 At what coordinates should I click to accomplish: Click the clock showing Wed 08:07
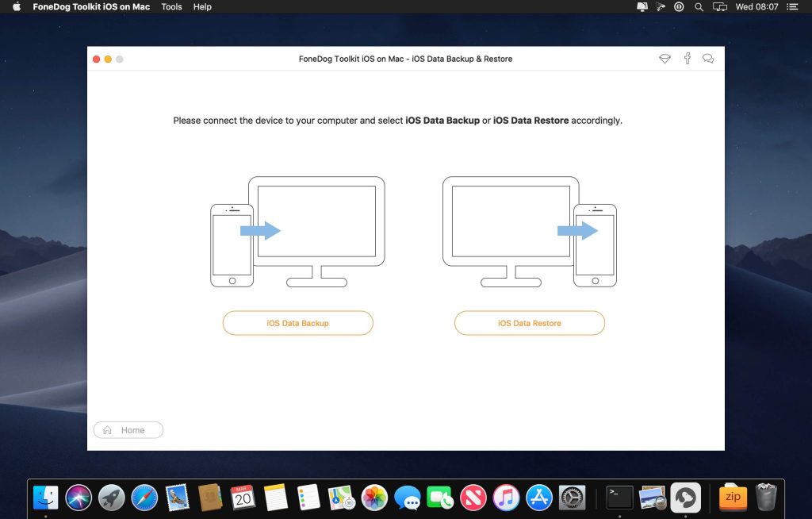(x=759, y=6)
